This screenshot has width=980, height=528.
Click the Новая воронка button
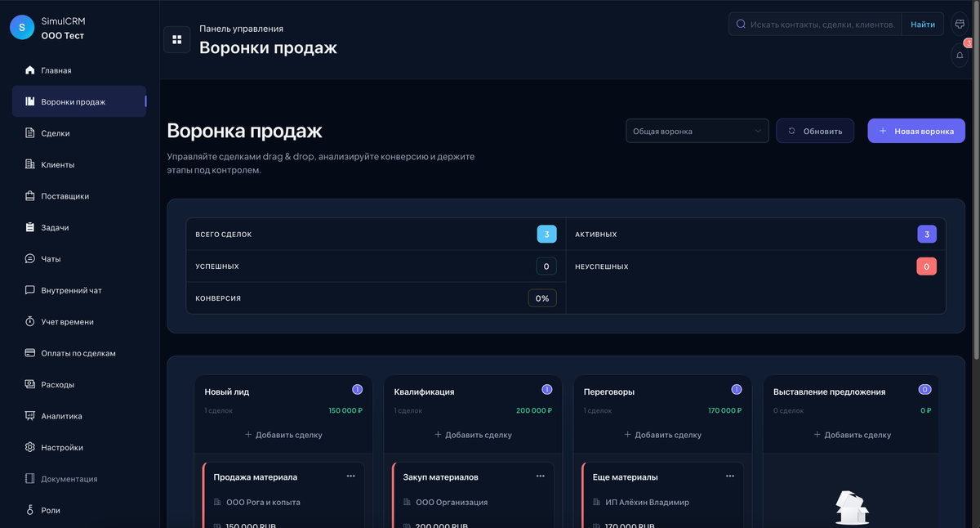point(915,131)
